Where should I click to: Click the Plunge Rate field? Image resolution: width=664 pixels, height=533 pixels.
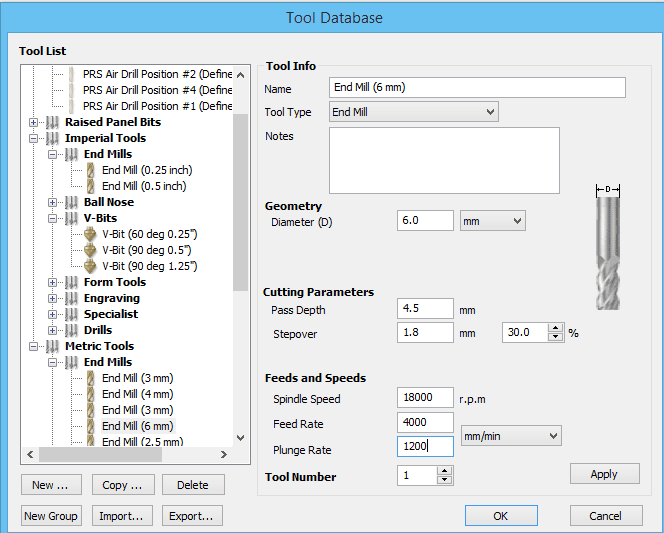(425, 446)
